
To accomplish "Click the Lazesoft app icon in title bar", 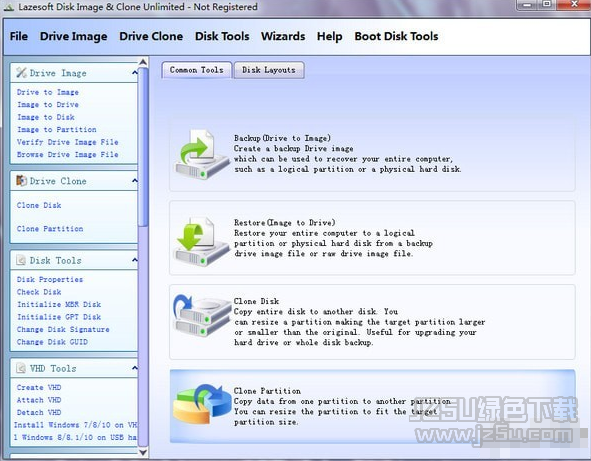I will (x=8, y=7).
